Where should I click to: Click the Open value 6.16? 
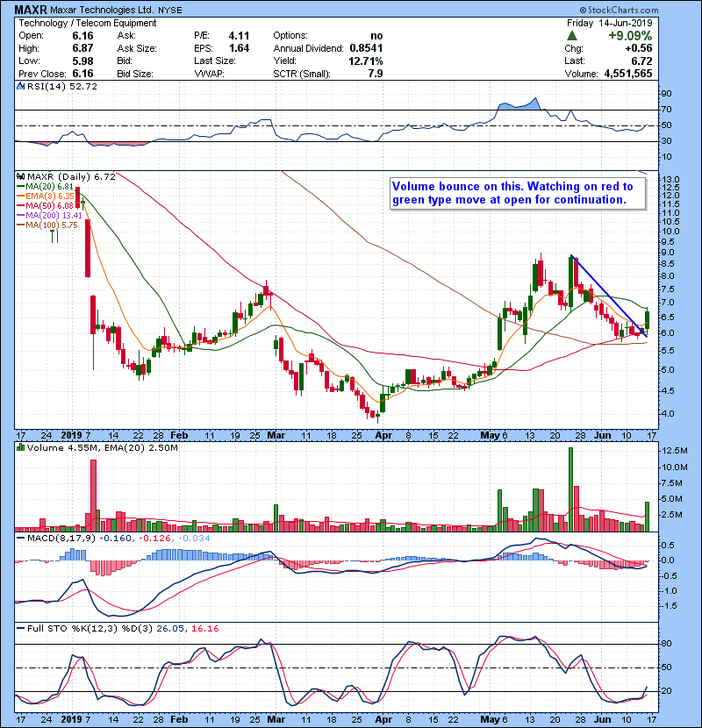[x=82, y=36]
